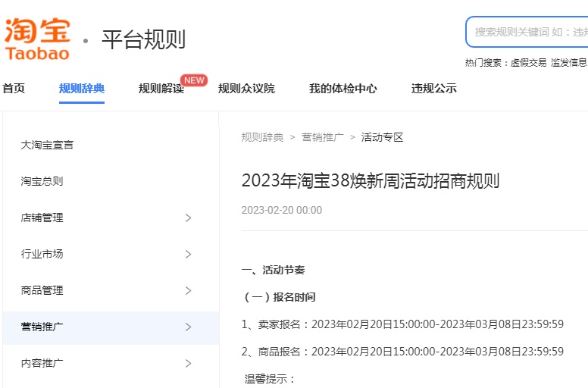
Task: Click the 热门搜索 label
Action: 486,63
